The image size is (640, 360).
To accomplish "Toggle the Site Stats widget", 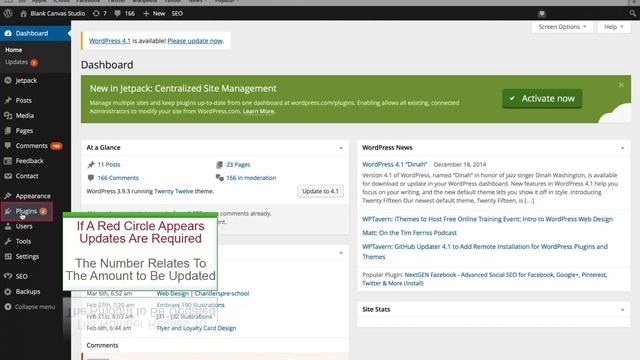I will (x=622, y=310).
